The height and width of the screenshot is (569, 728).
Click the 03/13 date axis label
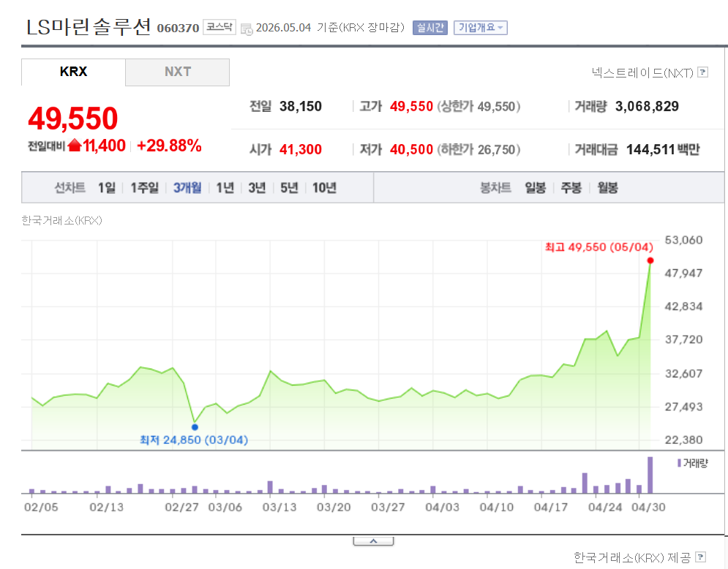coord(279,508)
